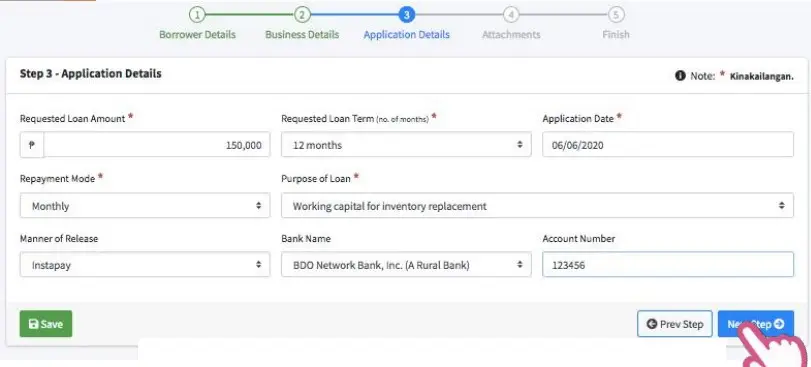Click the Account Number field

tap(668, 265)
